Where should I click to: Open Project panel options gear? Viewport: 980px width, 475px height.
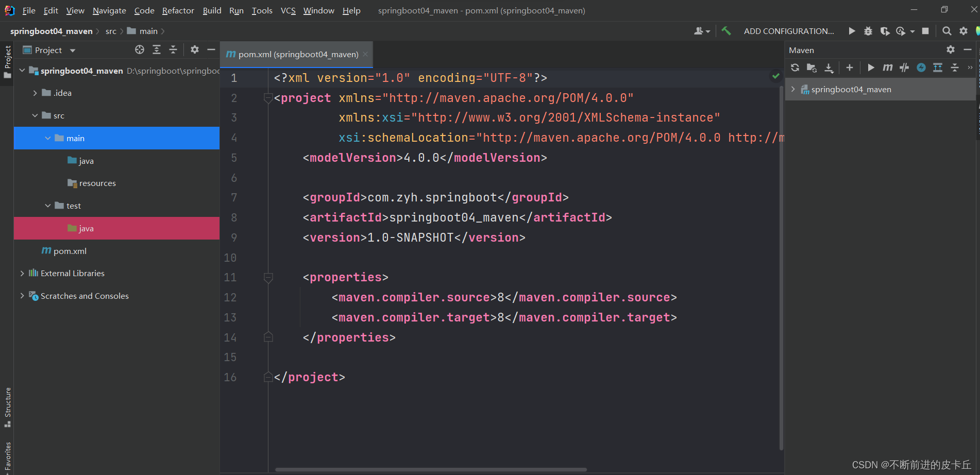tap(195, 49)
